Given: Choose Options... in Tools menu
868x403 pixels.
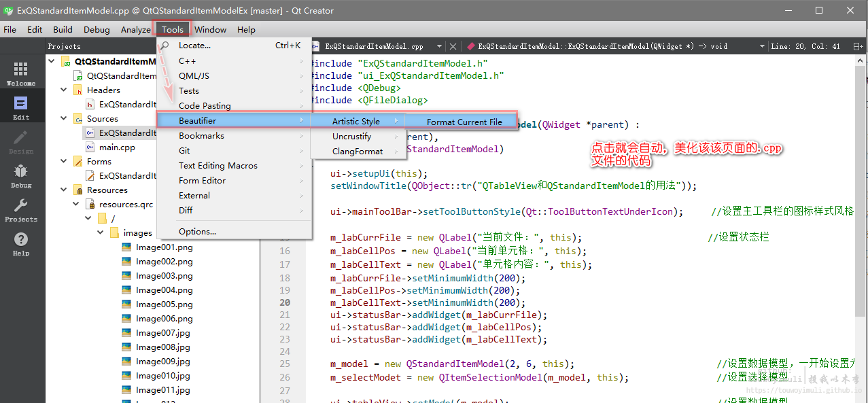Looking at the screenshot, I should pos(234,231).
